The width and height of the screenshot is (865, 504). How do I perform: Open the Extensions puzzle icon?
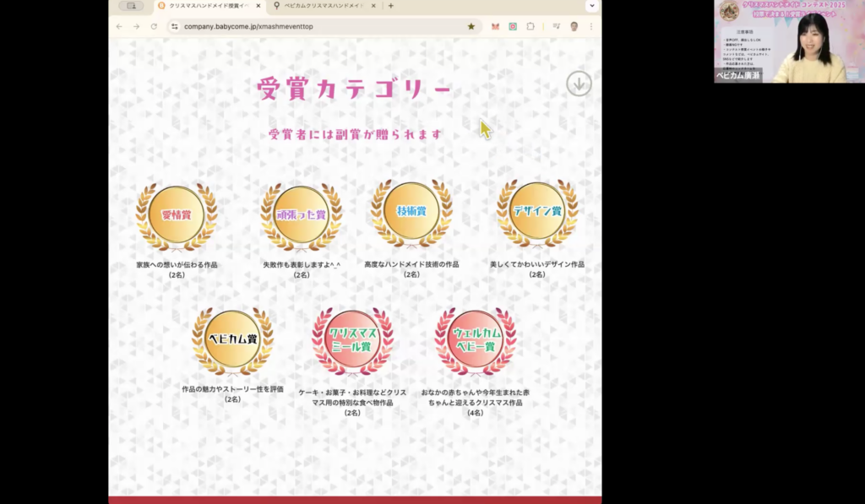pyautogui.click(x=530, y=26)
